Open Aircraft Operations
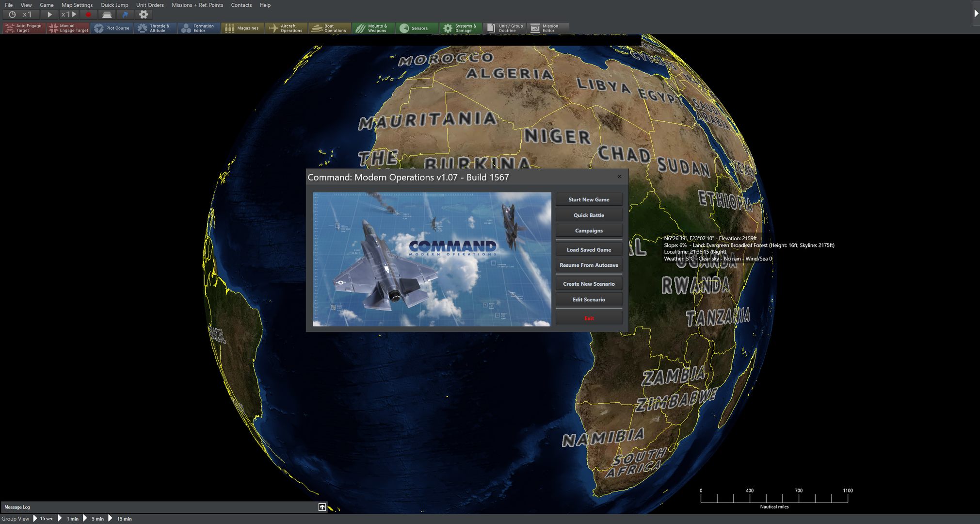 tap(286, 28)
